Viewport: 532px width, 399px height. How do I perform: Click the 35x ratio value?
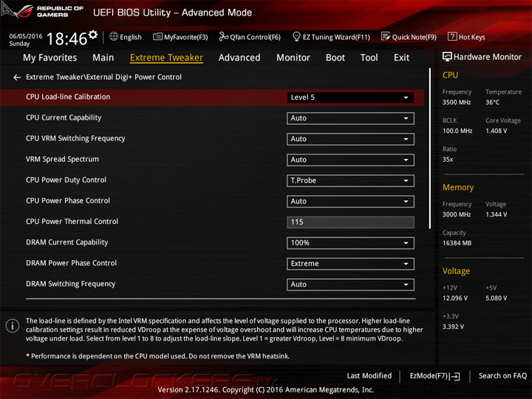448,160
